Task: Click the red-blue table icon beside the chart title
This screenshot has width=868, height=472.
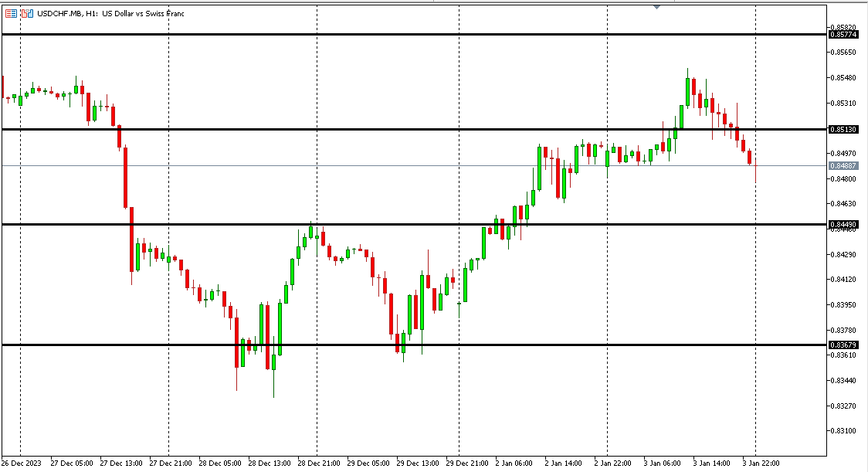Action: pyautogui.click(x=11, y=13)
